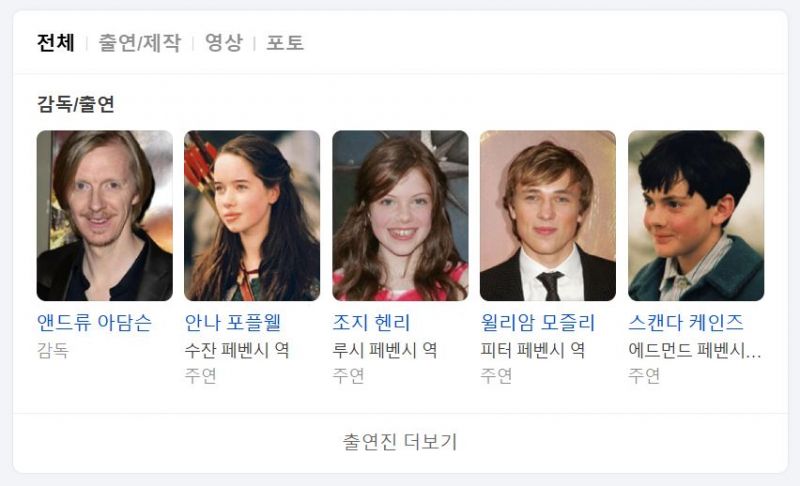Open the 영상 tab
The image size is (800, 486).
pos(223,42)
